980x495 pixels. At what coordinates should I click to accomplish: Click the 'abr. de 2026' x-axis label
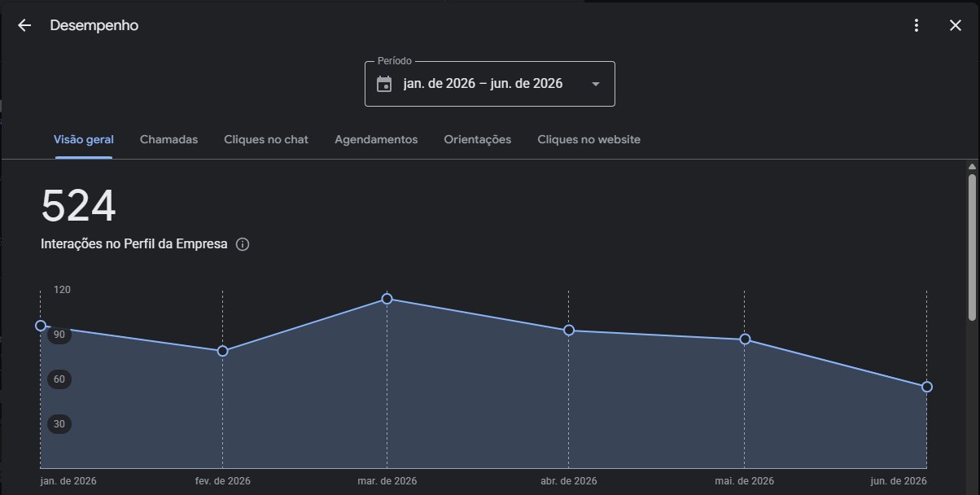568,481
